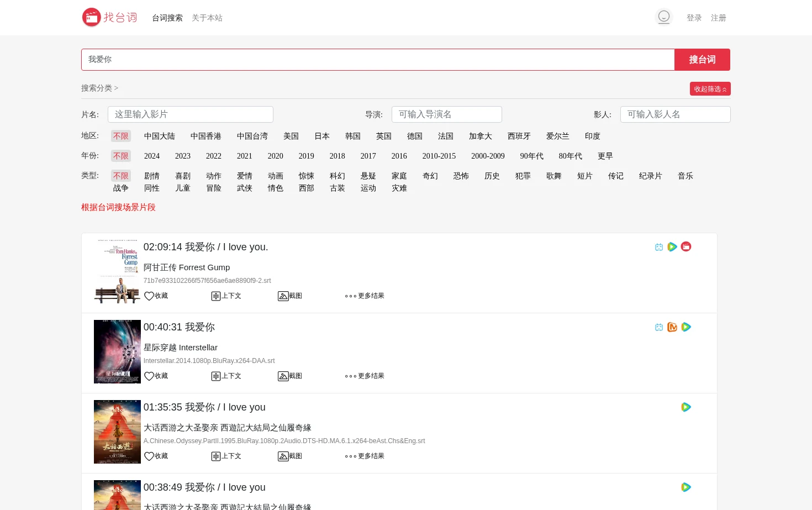The height and width of the screenshot is (510, 812).
Task: Click the 找台词 site logo
Action: coord(109,17)
